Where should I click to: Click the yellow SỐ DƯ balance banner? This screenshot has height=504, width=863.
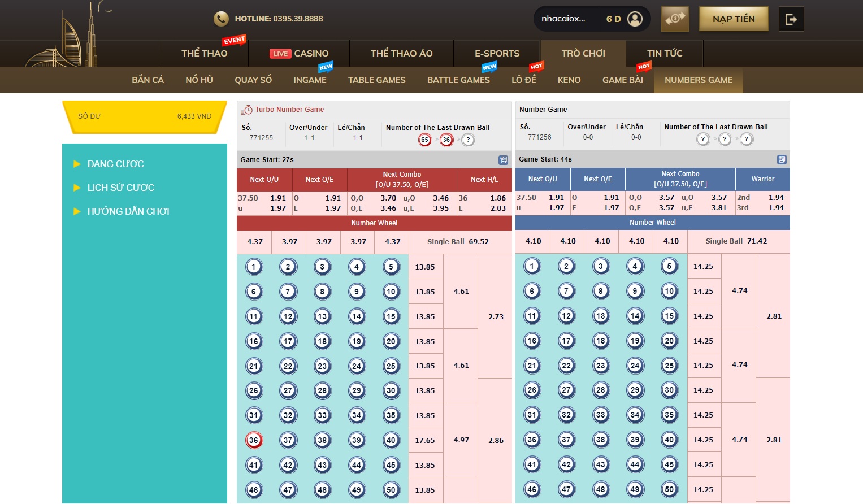[144, 116]
